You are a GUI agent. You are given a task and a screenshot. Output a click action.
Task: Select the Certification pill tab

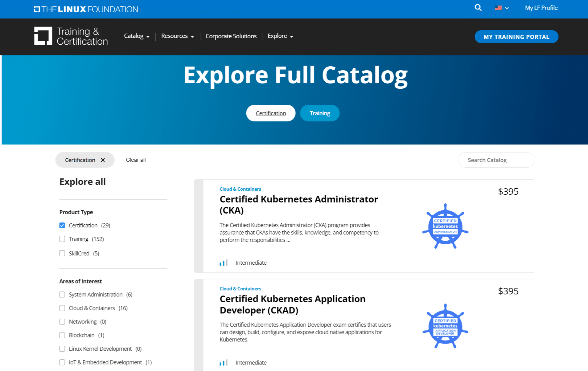271,113
